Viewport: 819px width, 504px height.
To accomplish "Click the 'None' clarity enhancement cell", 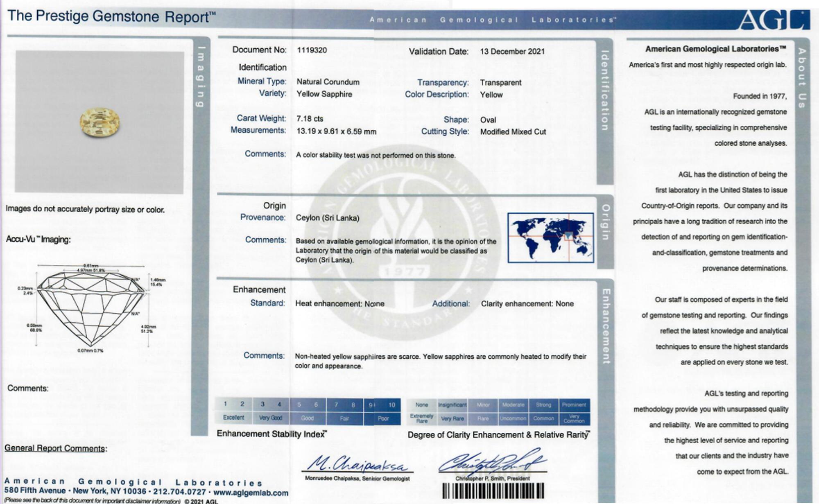I will tap(422, 405).
